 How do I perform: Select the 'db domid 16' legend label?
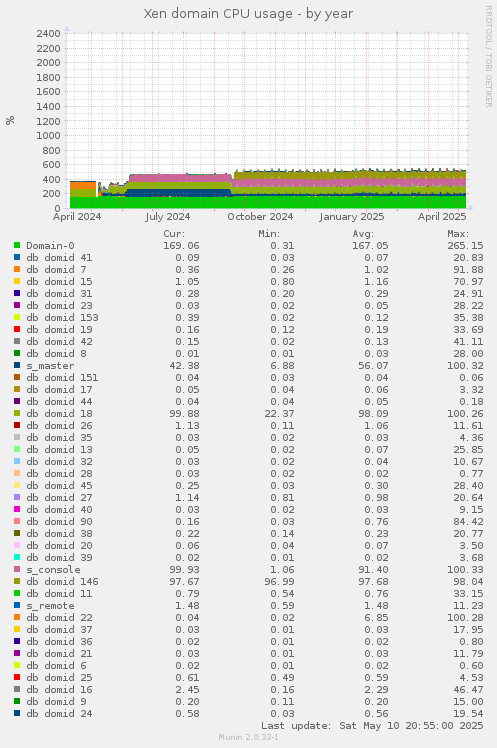59,690
